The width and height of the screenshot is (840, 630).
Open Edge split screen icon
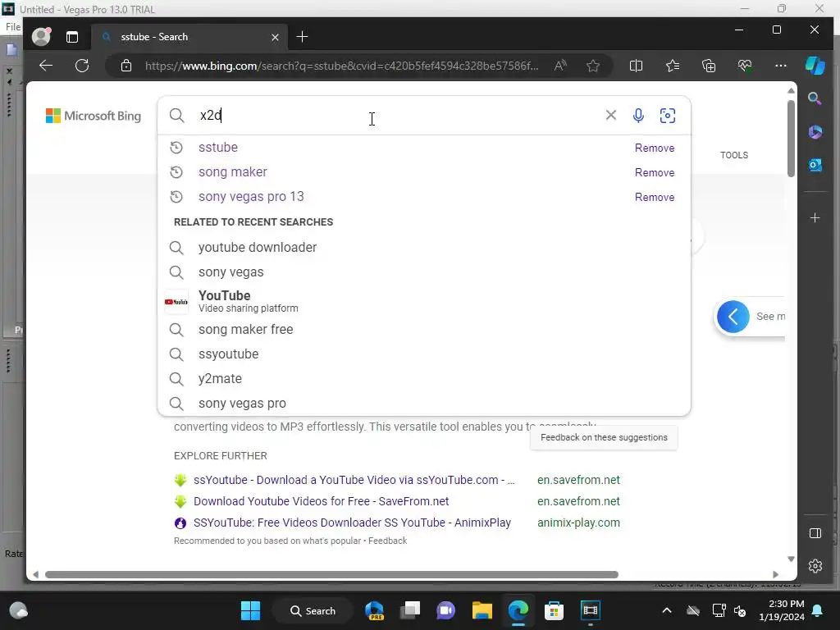click(x=636, y=66)
